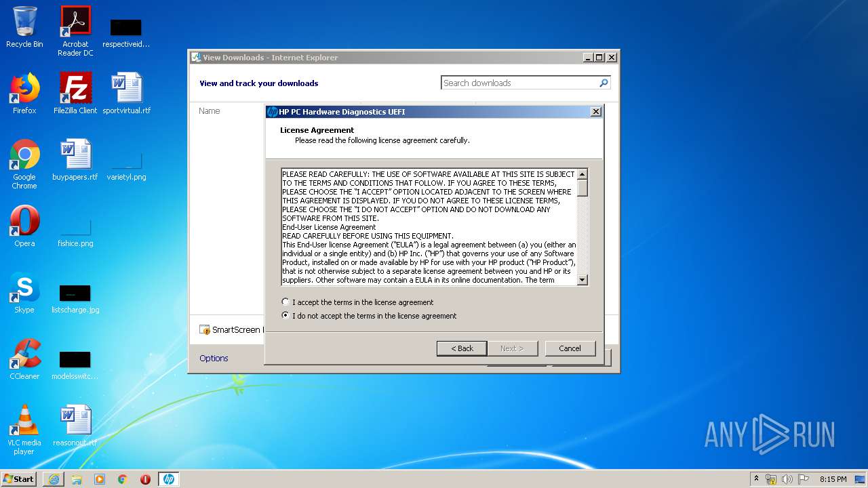Select I accept the terms option

click(285, 302)
